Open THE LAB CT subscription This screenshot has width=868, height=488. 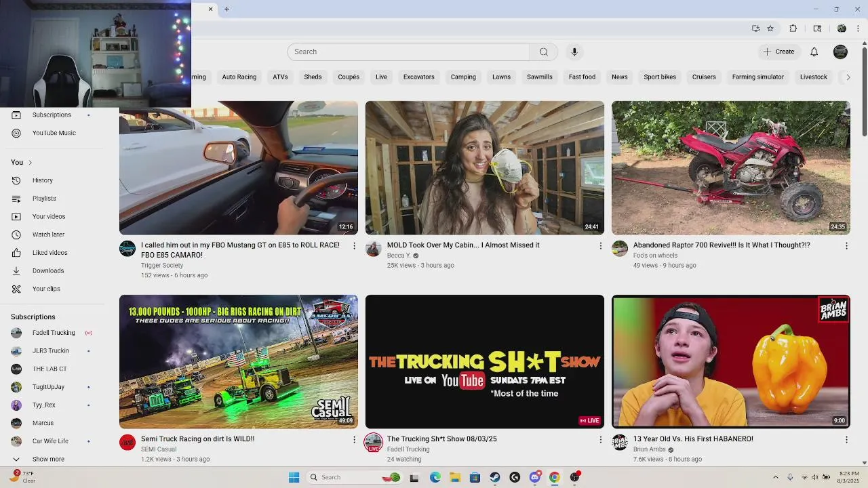coord(50,369)
